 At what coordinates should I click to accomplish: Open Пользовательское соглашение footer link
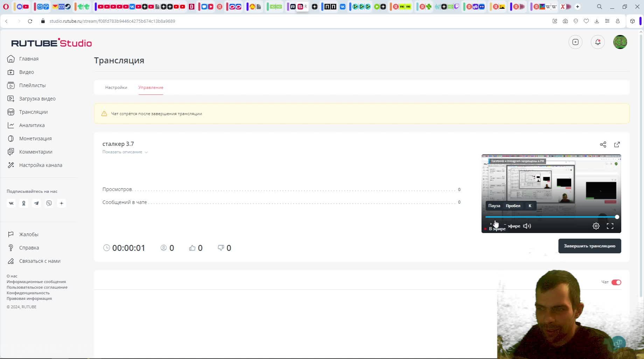pos(37,287)
